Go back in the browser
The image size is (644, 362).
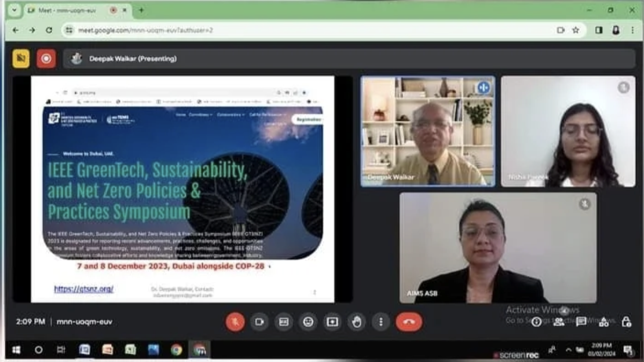coord(16,30)
